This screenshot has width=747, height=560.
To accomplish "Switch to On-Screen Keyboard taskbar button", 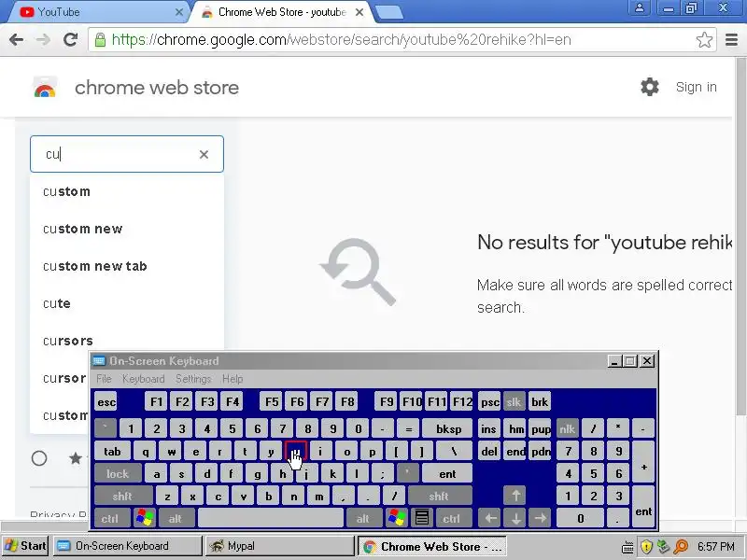I will [127, 546].
